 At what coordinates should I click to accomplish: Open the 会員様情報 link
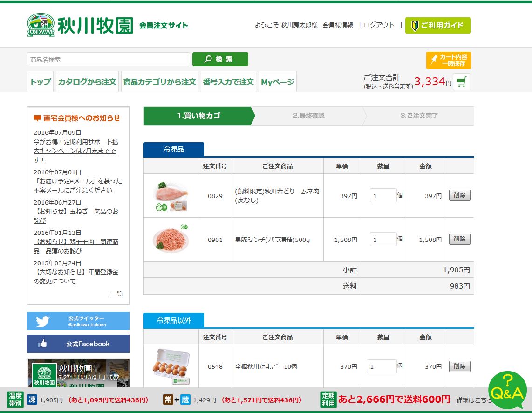tap(338, 25)
